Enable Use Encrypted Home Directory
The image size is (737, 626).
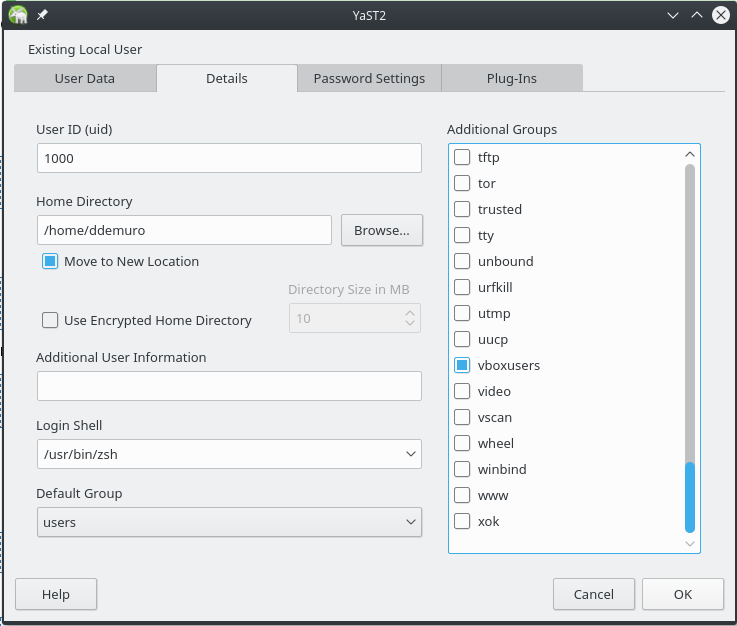tap(50, 321)
